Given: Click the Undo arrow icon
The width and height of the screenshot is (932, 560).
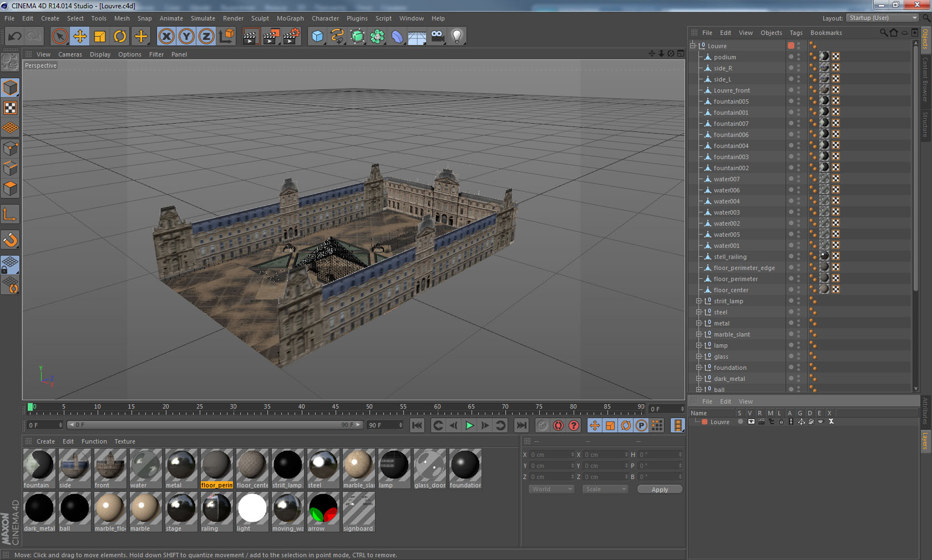Looking at the screenshot, I should tap(15, 37).
